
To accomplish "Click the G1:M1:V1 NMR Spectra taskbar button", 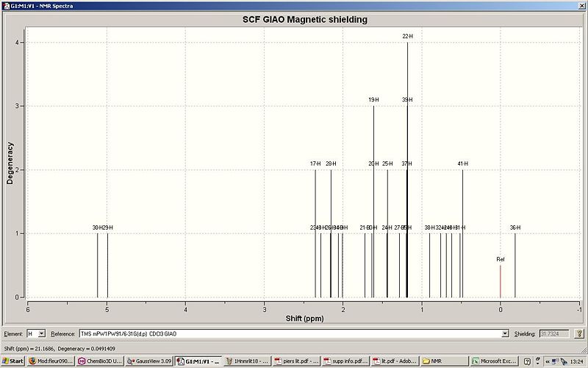I will click(x=198, y=361).
